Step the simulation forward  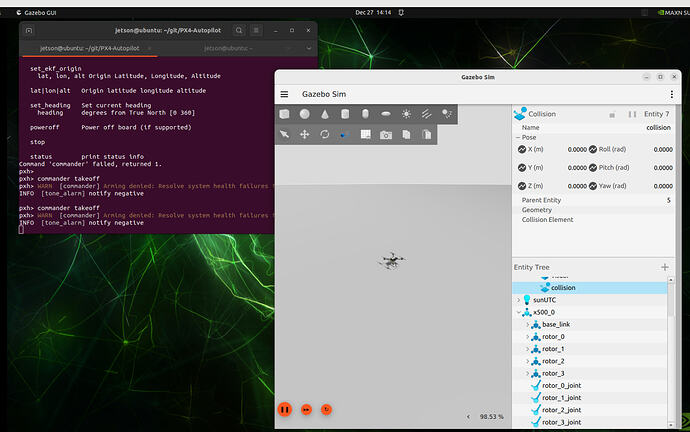click(x=306, y=409)
